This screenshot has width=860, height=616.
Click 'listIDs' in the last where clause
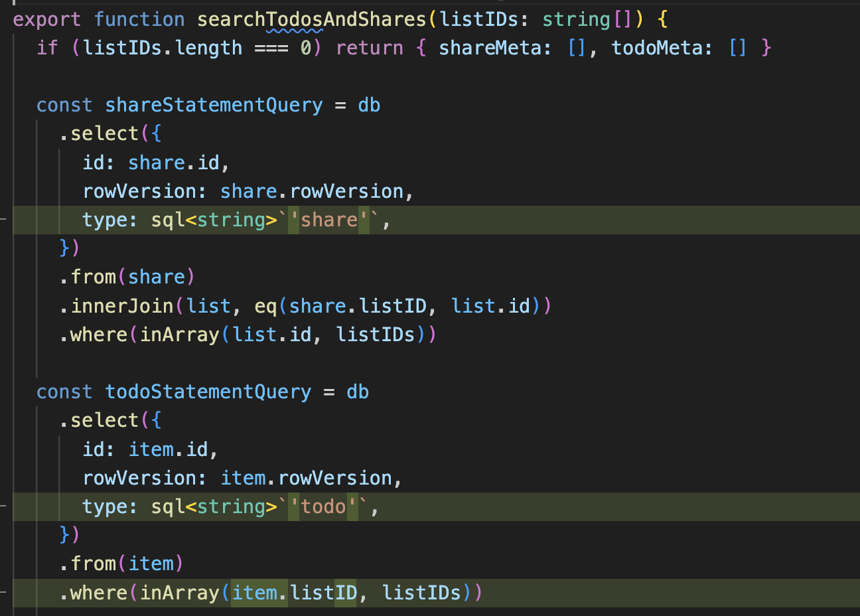pyautogui.click(x=421, y=592)
